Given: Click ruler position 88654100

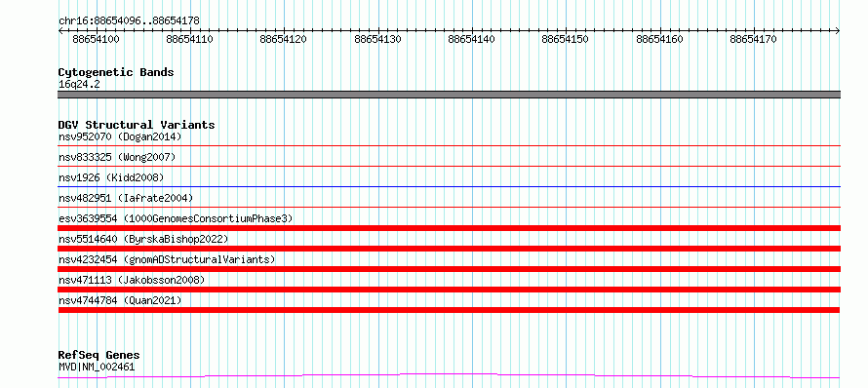Looking at the screenshot, I should click(96, 40).
